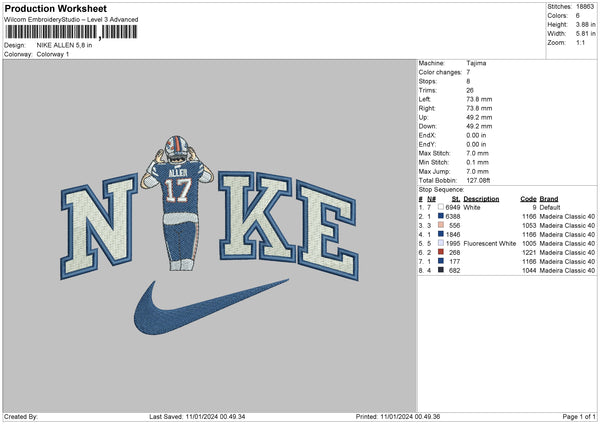Click the white swatch in stop row 6949
The width and height of the screenshot is (600, 424).
(x=441, y=207)
